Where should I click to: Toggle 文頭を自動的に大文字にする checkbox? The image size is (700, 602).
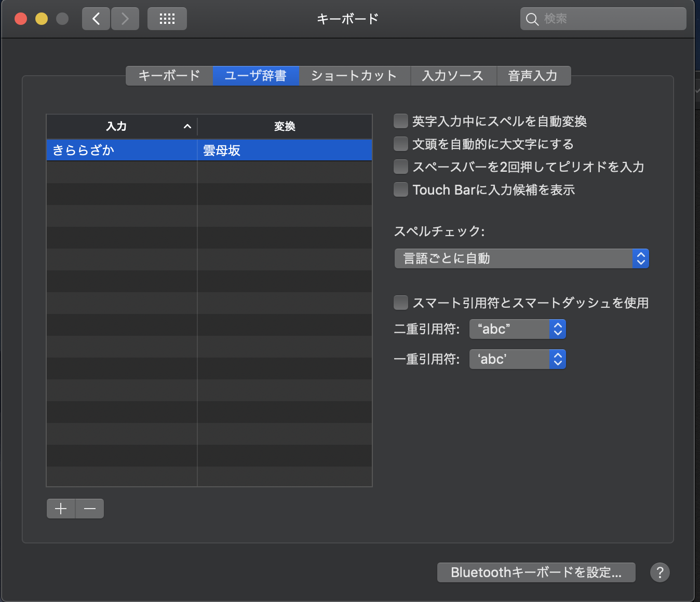pos(401,144)
